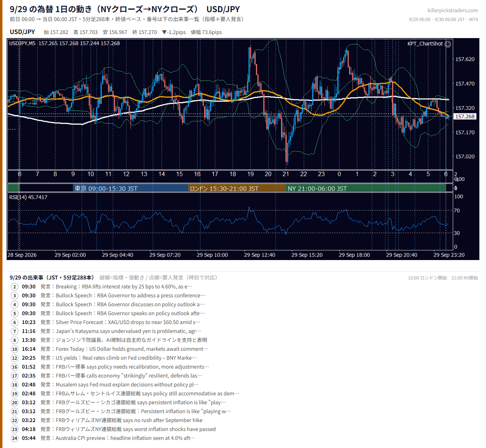The width and height of the screenshot is (486, 448).
Task: Click the open value 始 157.282
Action: coord(56,32)
